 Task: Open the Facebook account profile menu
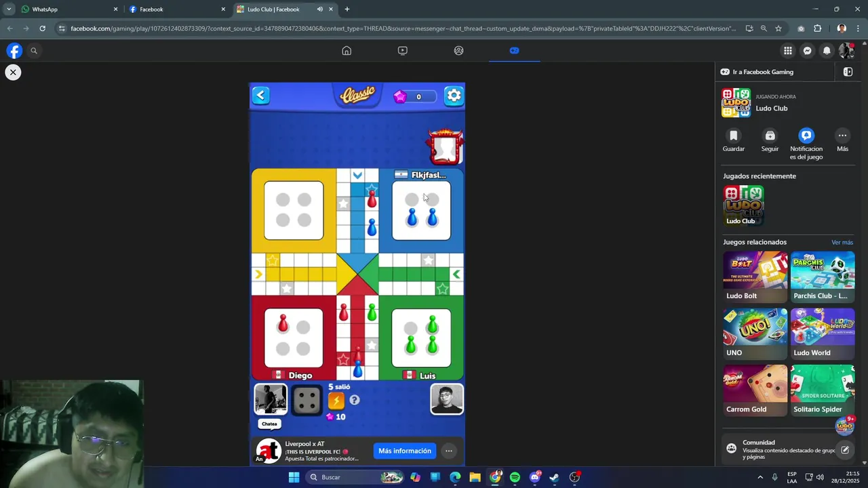click(x=846, y=50)
